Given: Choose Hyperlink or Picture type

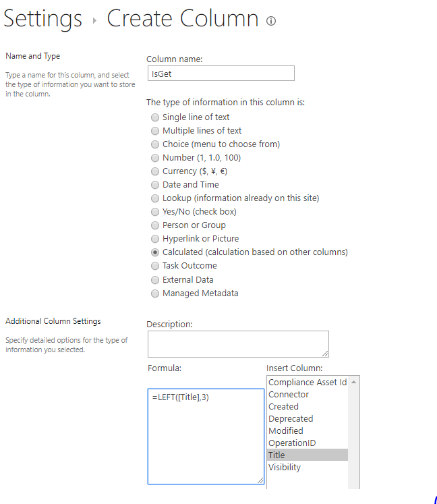Looking at the screenshot, I should coord(155,239).
